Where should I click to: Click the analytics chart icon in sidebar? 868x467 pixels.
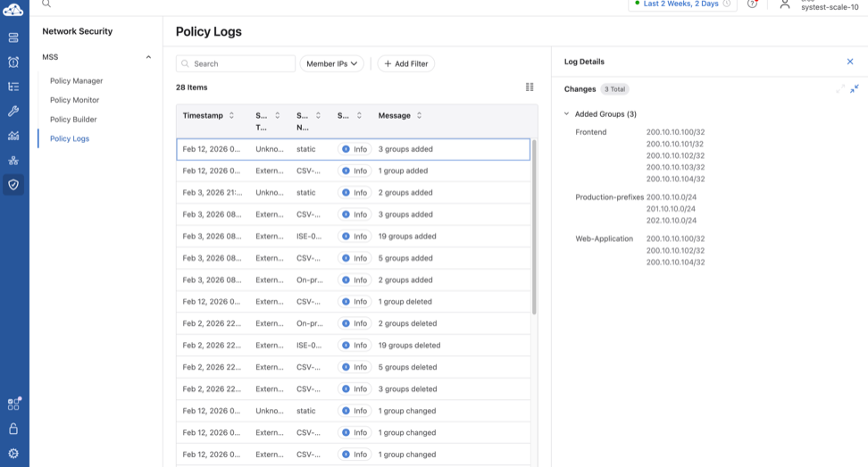(x=13, y=136)
